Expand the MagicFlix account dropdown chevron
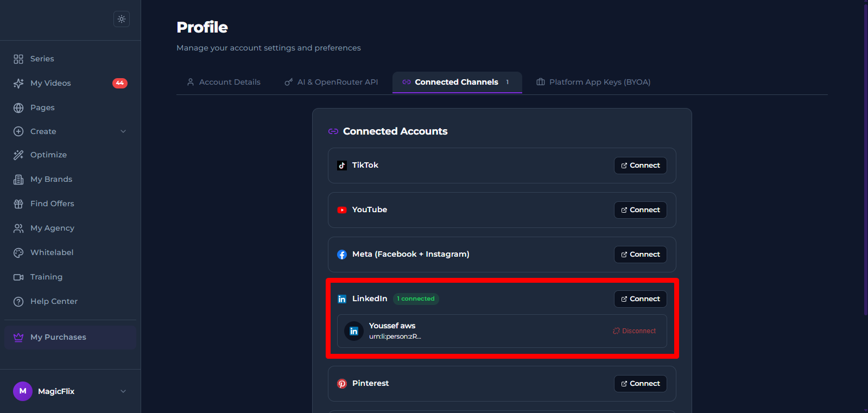 tap(123, 391)
